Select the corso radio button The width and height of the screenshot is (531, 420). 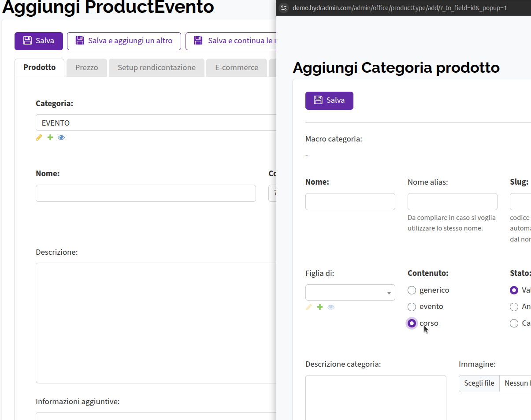412,323
